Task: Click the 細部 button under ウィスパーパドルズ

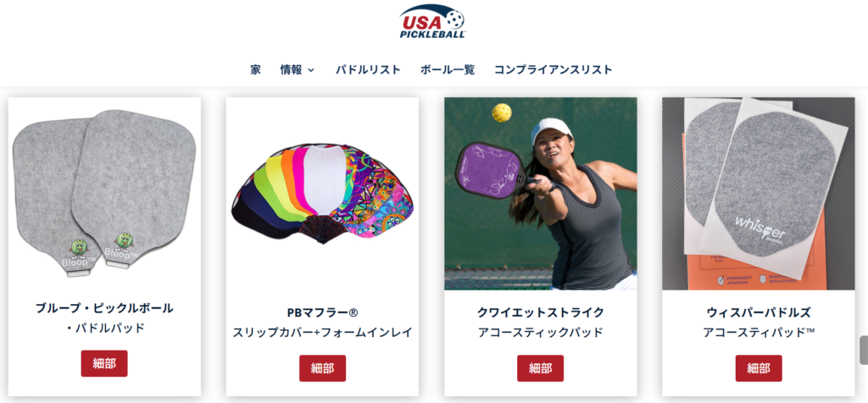Action: (x=759, y=368)
